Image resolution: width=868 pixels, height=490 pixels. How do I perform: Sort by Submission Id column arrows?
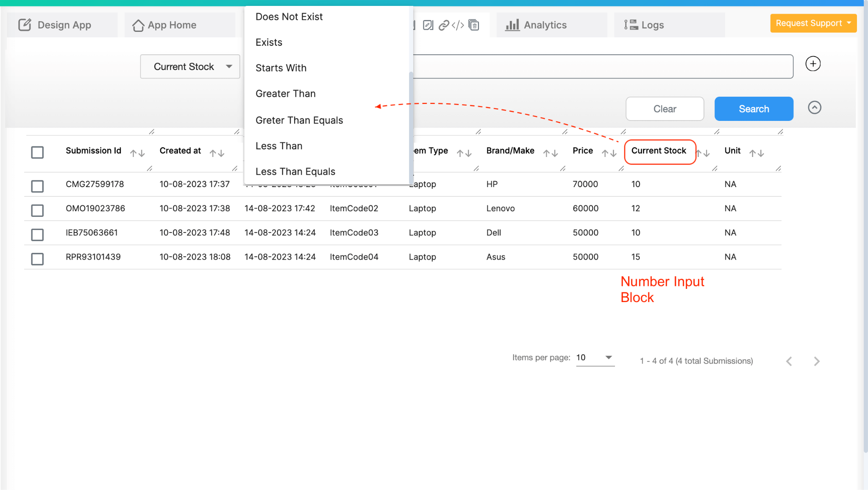pyautogui.click(x=137, y=153)
